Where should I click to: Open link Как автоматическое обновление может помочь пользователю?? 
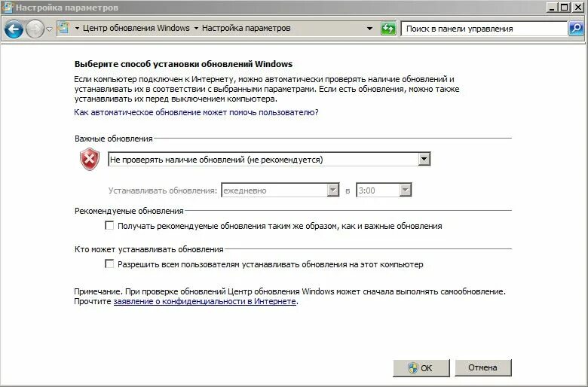tap(196, 112)
